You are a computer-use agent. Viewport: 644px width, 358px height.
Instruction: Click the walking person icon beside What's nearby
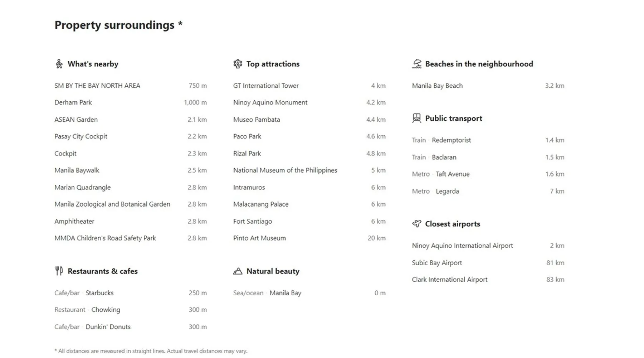coord(59,64)
